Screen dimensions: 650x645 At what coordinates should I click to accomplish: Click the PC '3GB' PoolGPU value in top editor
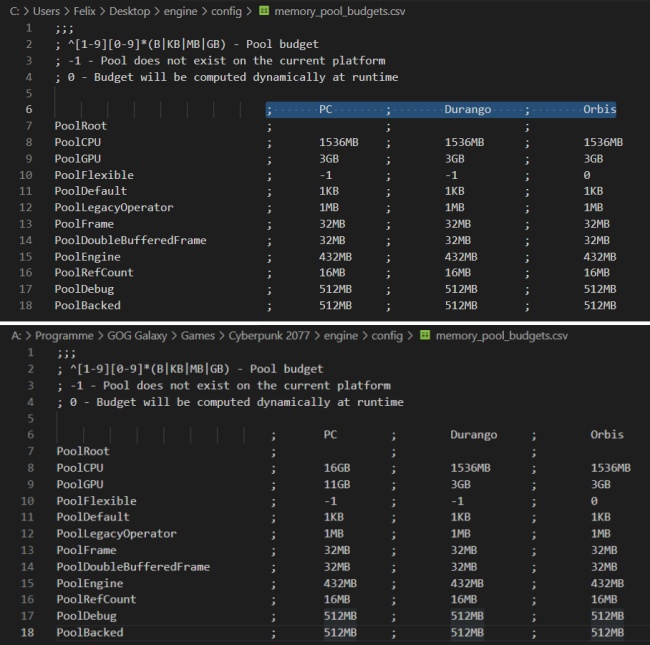point(329,159)
